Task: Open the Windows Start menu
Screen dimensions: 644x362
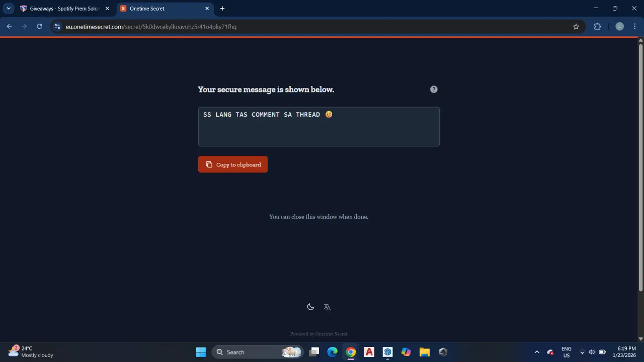Action: [x=201, y=352]
